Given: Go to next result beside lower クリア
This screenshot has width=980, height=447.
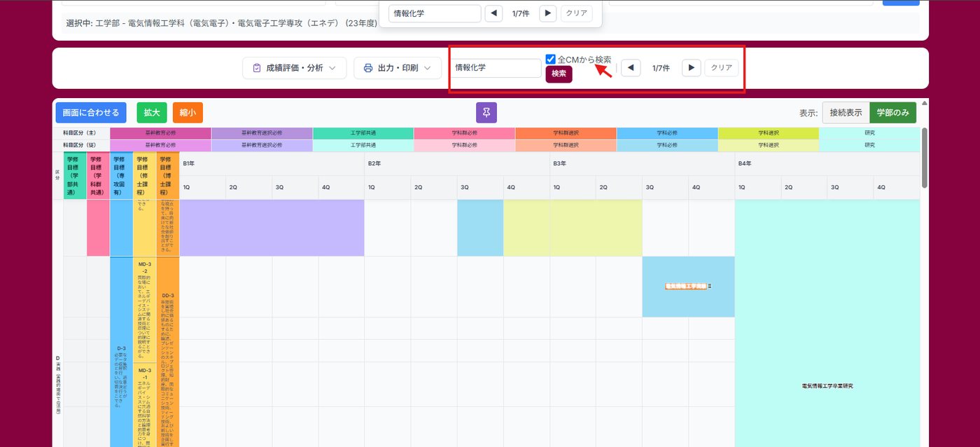Looking at the screenshot, I should pos(691,68).
